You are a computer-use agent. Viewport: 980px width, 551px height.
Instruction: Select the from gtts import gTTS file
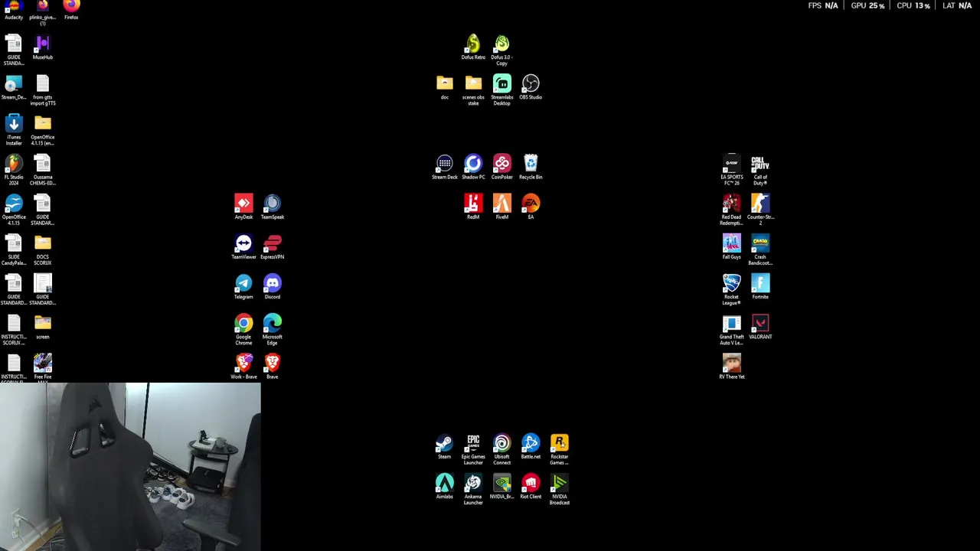coord(43,90)
